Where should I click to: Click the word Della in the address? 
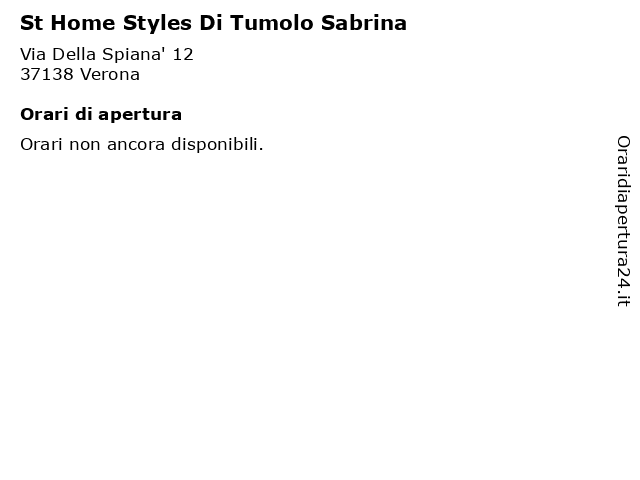74,54
